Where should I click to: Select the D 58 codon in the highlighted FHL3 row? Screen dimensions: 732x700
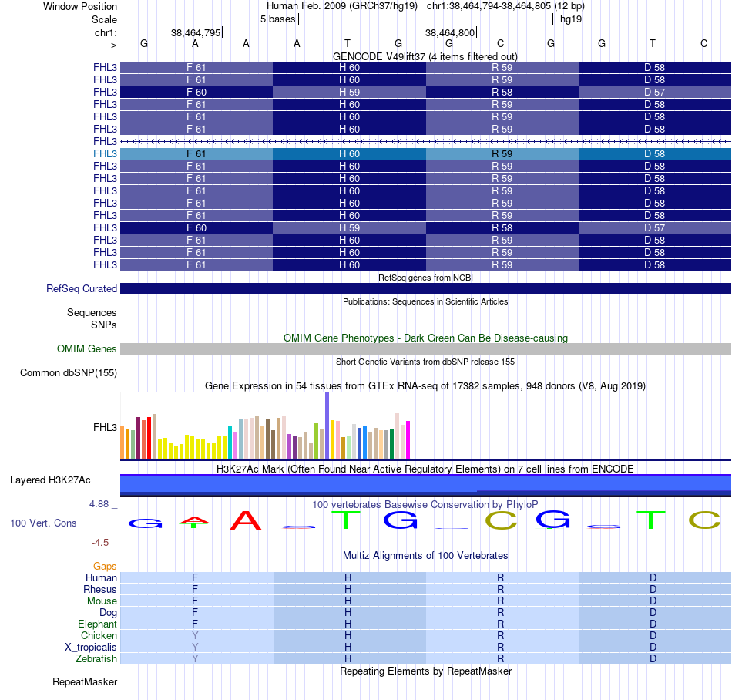654,153
